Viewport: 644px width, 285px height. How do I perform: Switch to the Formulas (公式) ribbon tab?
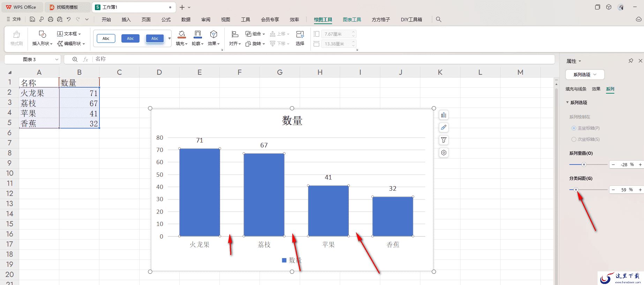pyautogui.click(x=166, y=20)
